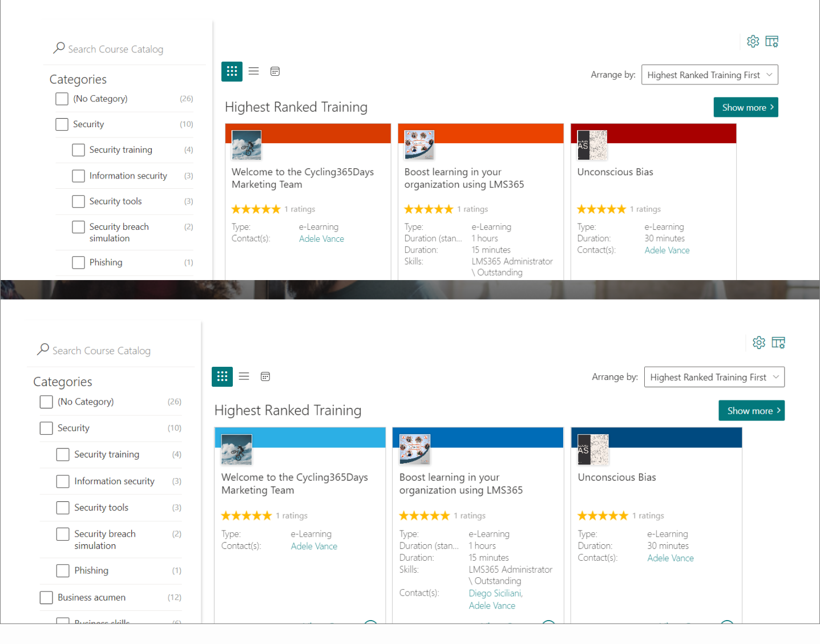Check (No Category) in the orange-themed catalog
The height and width of the screenshot is (644, 820).
point(62,99)
